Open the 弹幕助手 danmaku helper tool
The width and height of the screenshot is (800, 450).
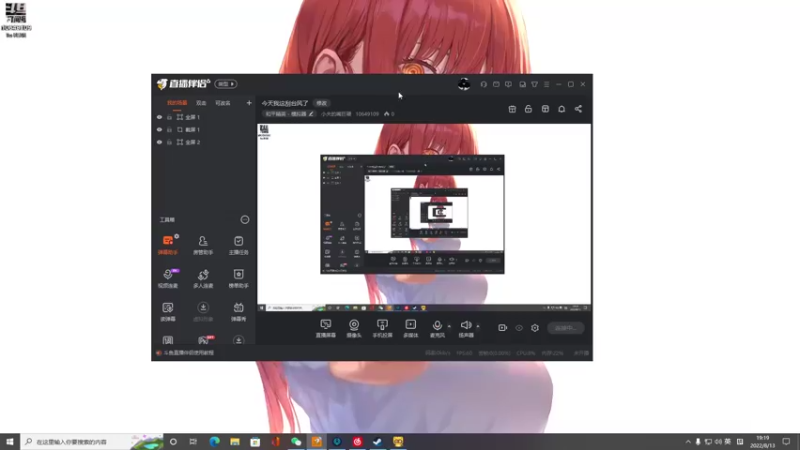click(x=168, y=244)
